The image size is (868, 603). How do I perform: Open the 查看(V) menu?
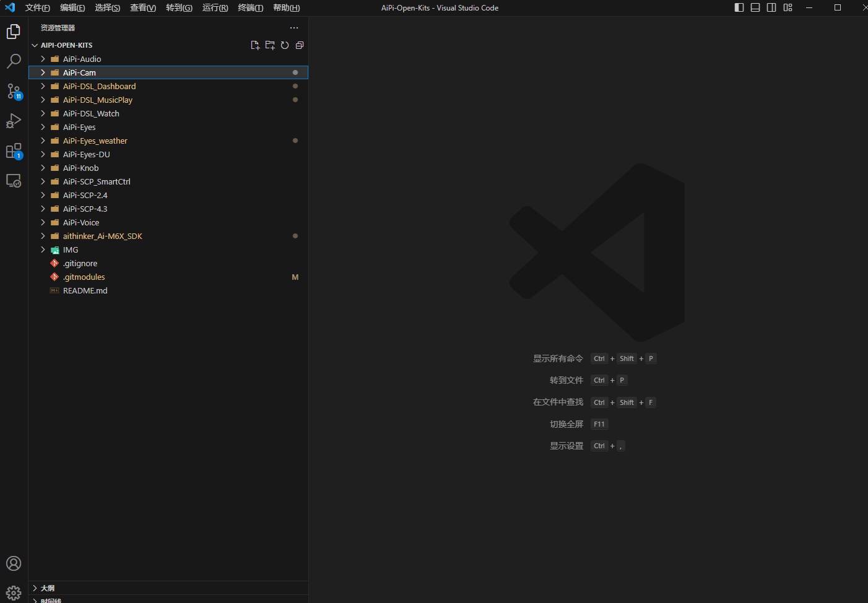pyautogui.click(x=143, y=8)
